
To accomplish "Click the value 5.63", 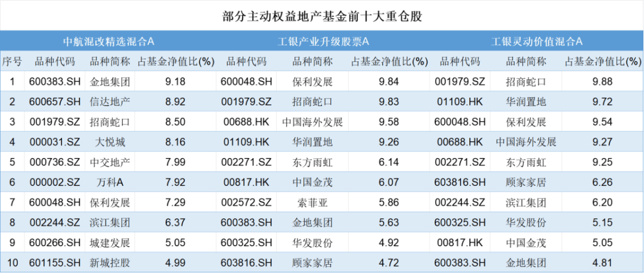I will click(389, 223).
